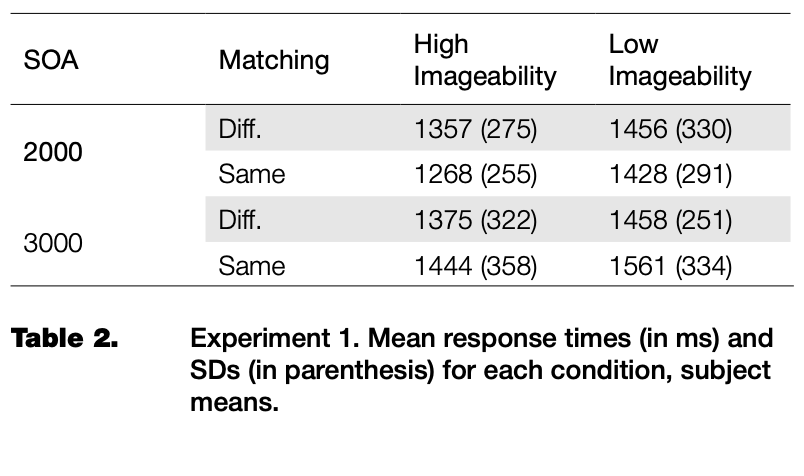Click the SOA column header

[50, 60]
